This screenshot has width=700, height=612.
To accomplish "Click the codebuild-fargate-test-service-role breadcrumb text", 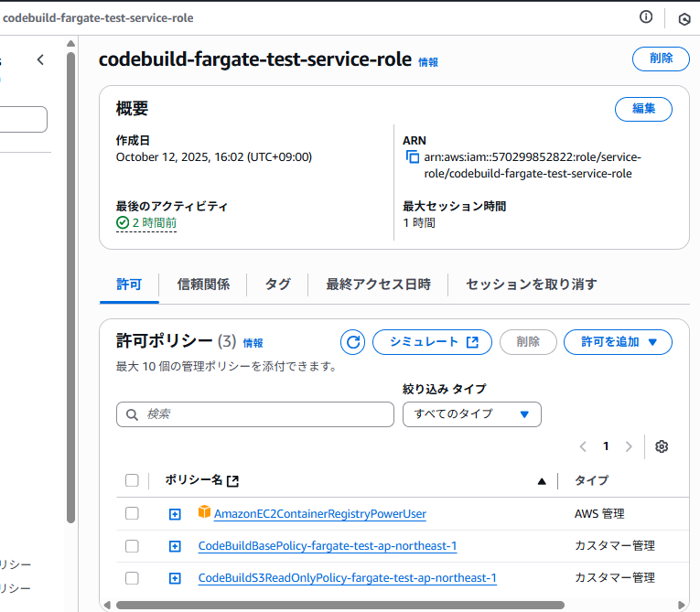I will [x=98, y=18].
